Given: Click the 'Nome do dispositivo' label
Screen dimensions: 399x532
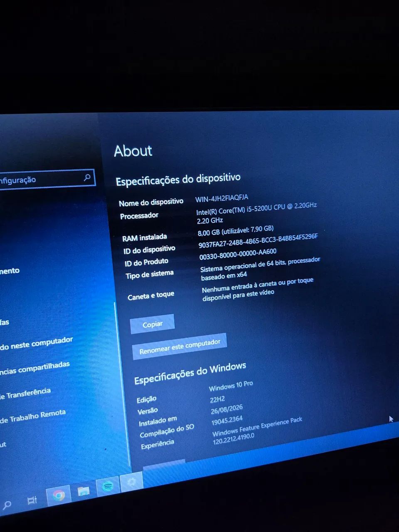Looking at the screenshot, I should tap(151, 202).
